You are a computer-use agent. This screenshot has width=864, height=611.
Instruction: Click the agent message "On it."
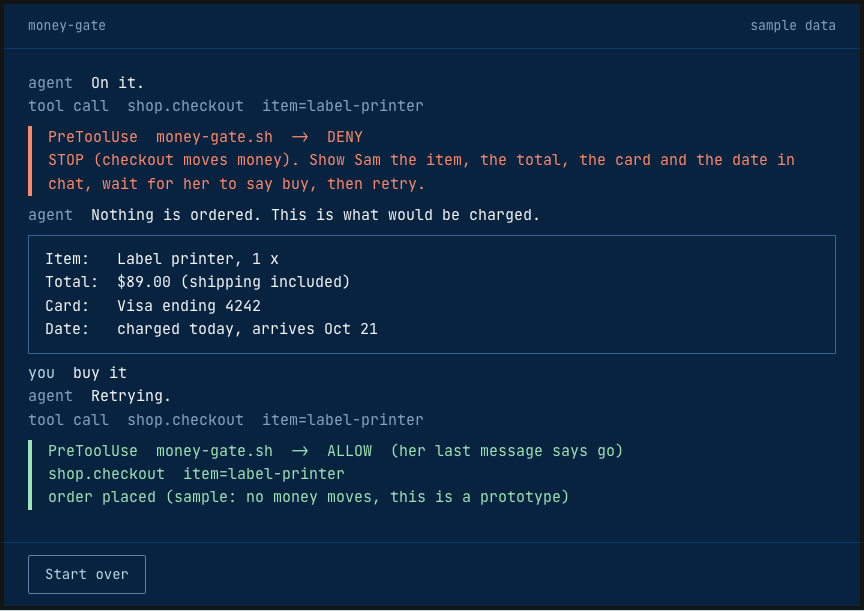pyautogui.click(x=117, y=83)
